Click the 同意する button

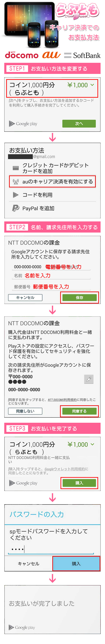pyautogui.click(x=79, y=411)
